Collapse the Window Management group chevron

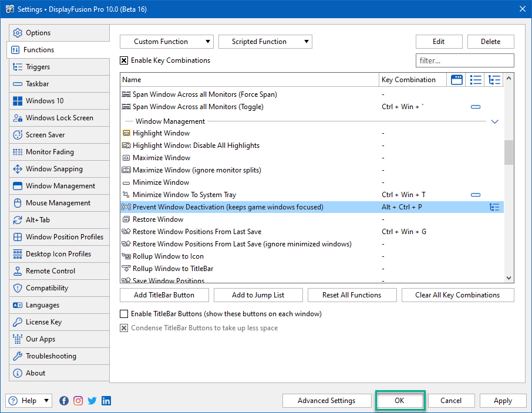494,121
